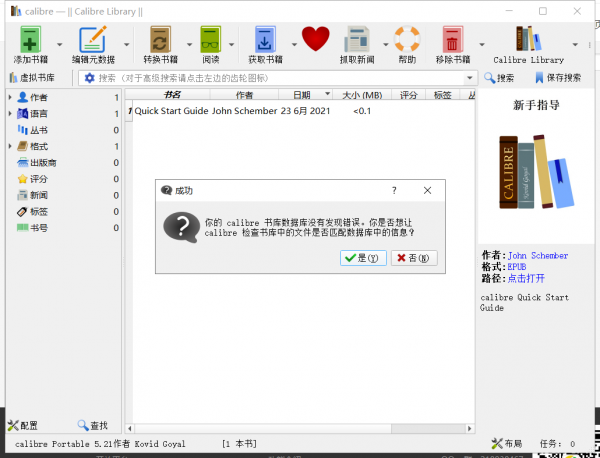This screenshot has height=458, width=600.
Task: Open 虚拟书库 (Virtual library)
Action: (32, 78)
